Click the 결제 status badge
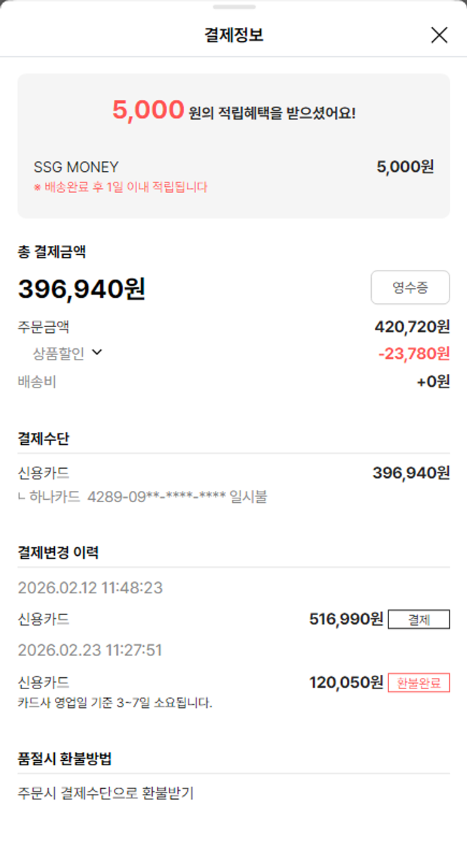Image resolution: width=467 pixels, height=868 pixels. [418, 619]
